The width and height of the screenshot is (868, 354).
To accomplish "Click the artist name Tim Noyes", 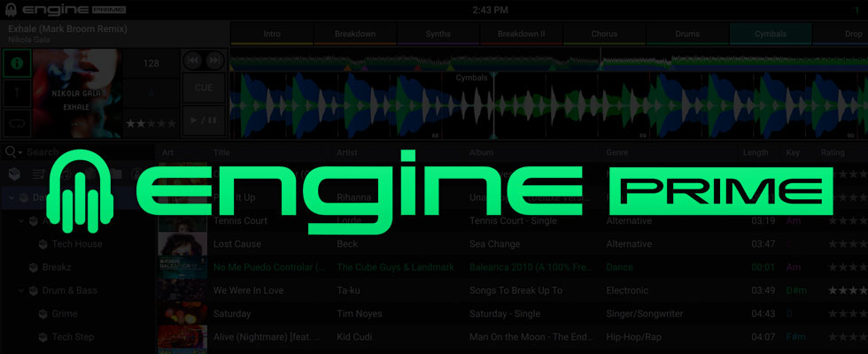I will coord(359,313).
